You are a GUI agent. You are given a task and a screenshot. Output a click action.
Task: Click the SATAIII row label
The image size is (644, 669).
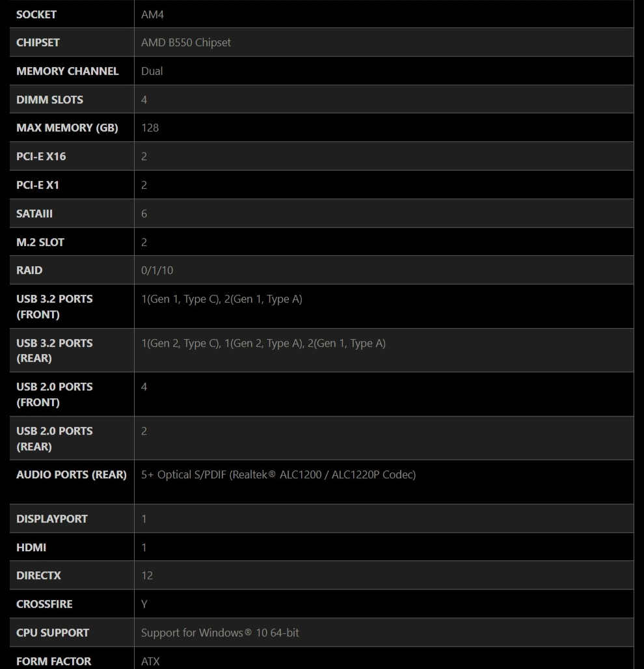click(x=34, y=213)
